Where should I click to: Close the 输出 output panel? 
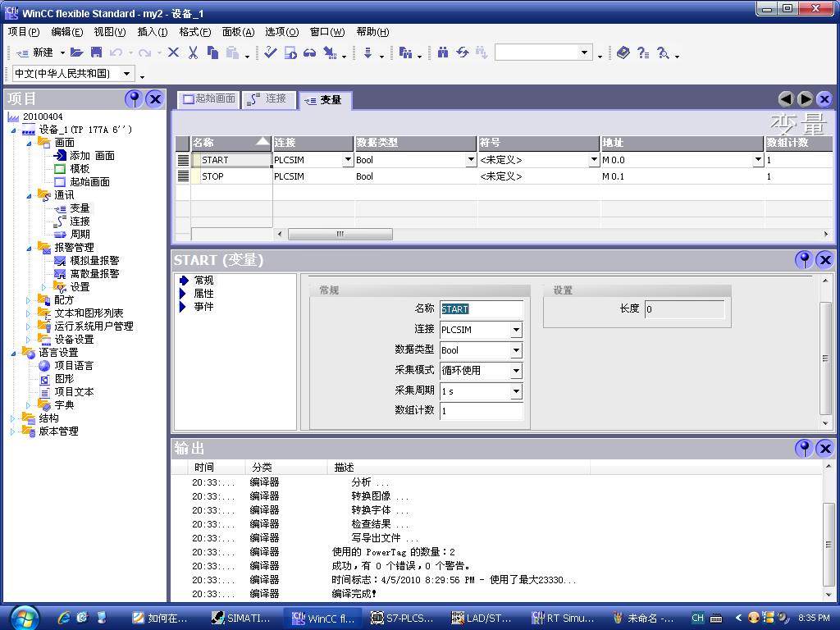click(824, 448)
